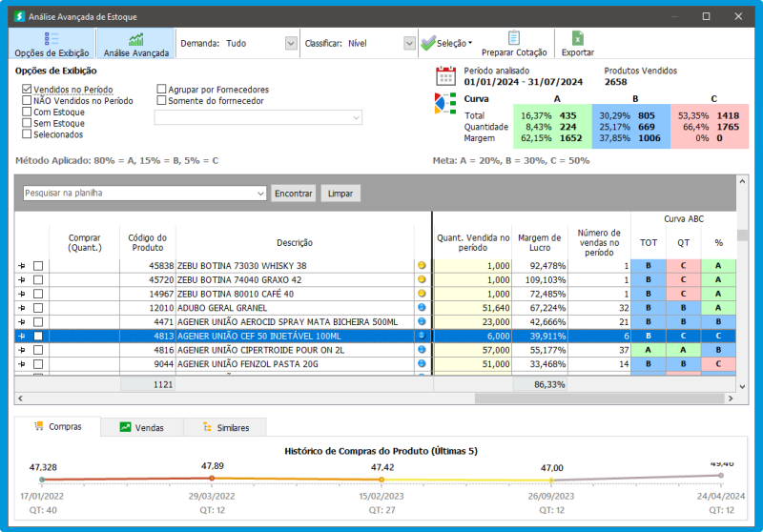763x532 pixels.
Task: Click the ABC curve chart icon
Action: pyautogui.click(x=445, y=104)
